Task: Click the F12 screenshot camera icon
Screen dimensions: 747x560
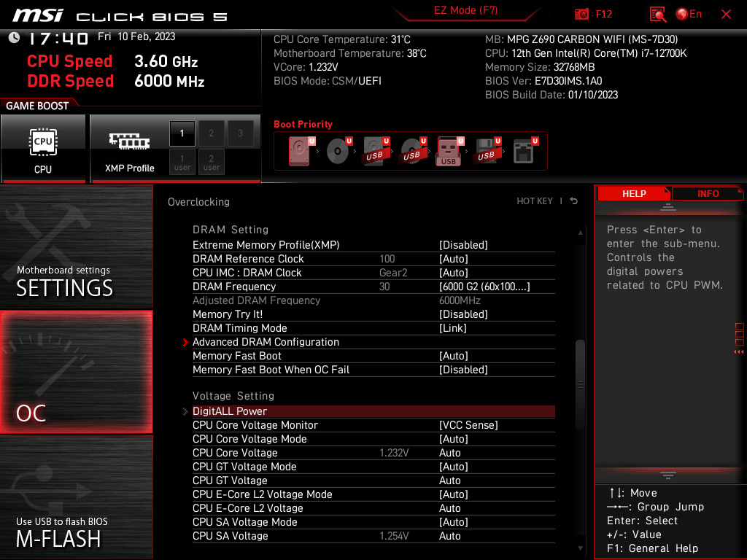Action: coord(581,14)
